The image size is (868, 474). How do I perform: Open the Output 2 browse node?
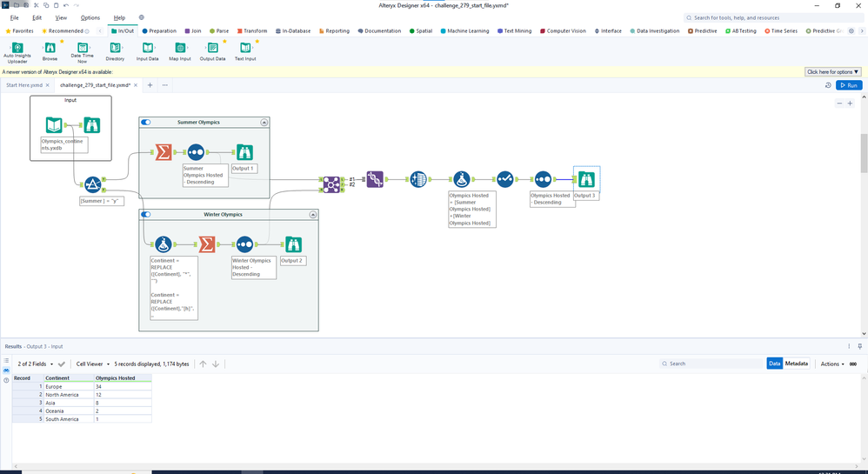[x=293, y=244]
